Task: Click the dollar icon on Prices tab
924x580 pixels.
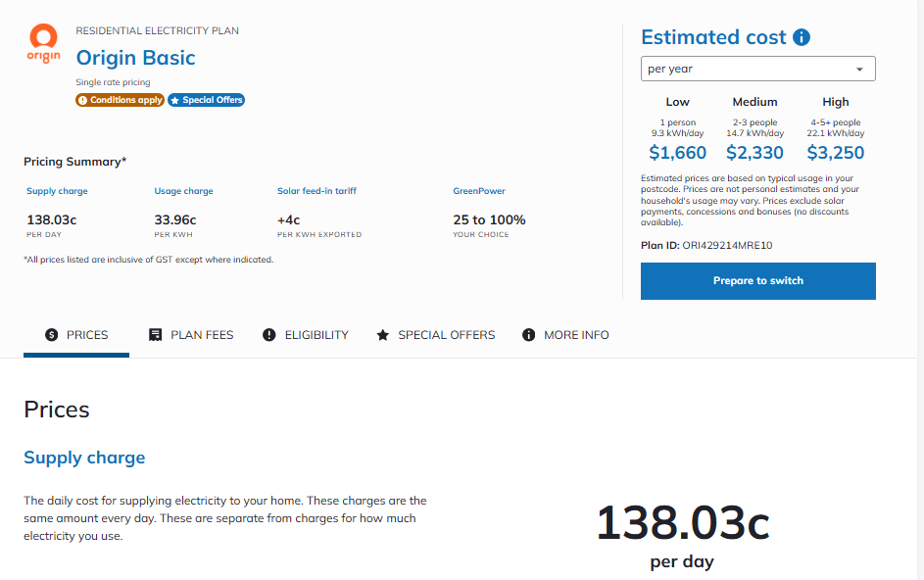Action: pos(52,335)
